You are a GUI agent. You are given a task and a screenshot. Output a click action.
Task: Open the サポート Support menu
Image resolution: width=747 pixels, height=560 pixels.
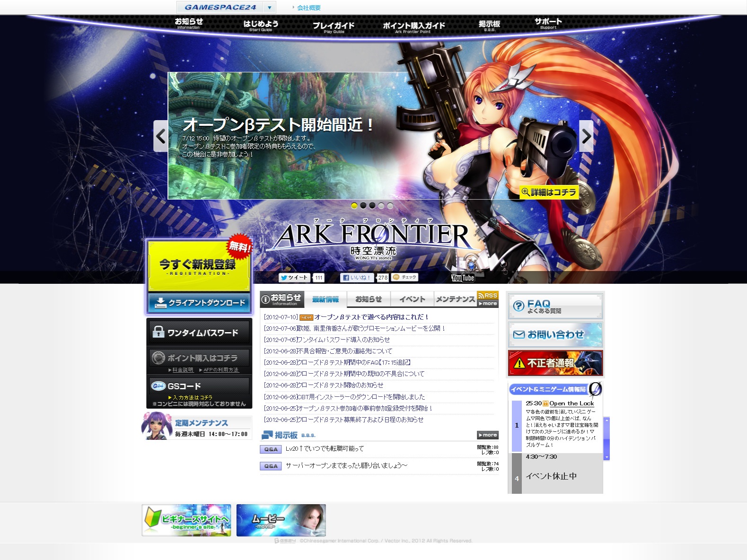pos(548,23)
